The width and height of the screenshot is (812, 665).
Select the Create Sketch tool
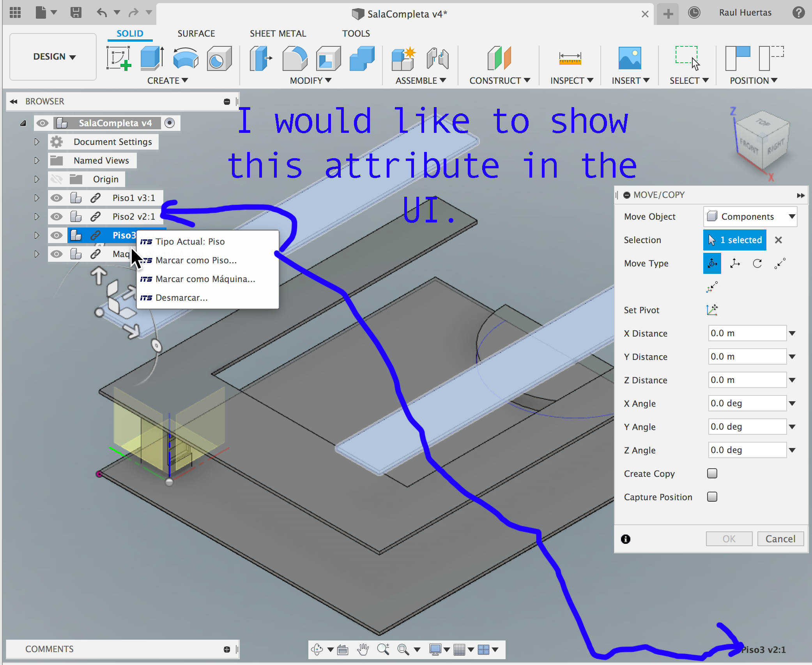tap(119, 58)
